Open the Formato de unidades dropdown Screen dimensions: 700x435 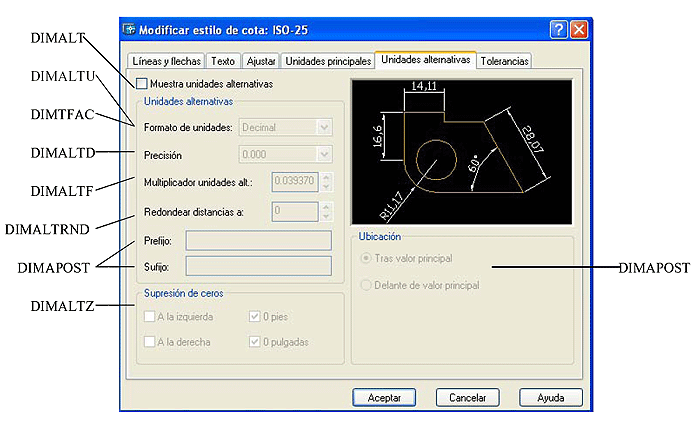[x=286, y=127]
